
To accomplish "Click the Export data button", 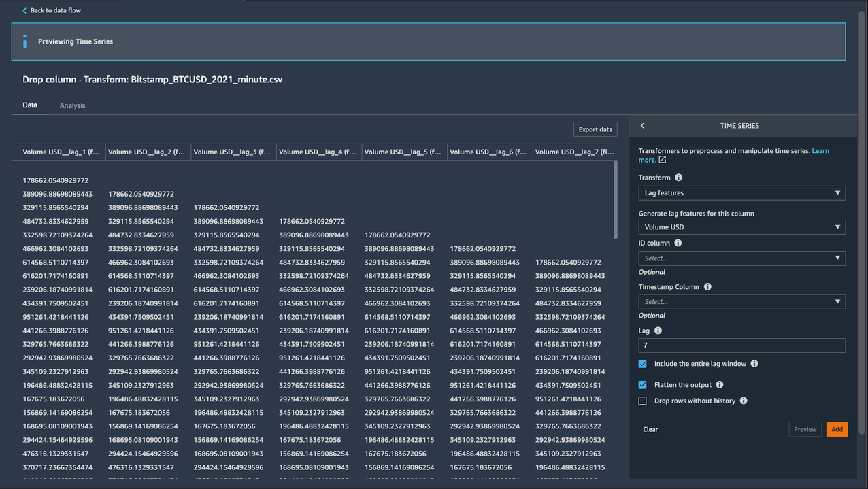I will tap(595, 129).
